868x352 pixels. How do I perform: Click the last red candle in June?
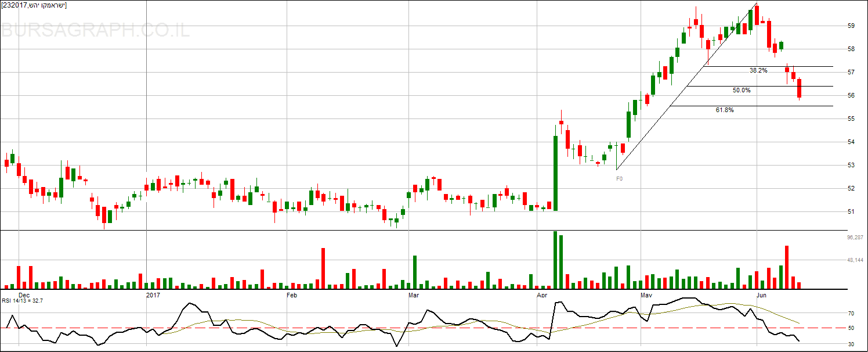(x=799, y=88)
